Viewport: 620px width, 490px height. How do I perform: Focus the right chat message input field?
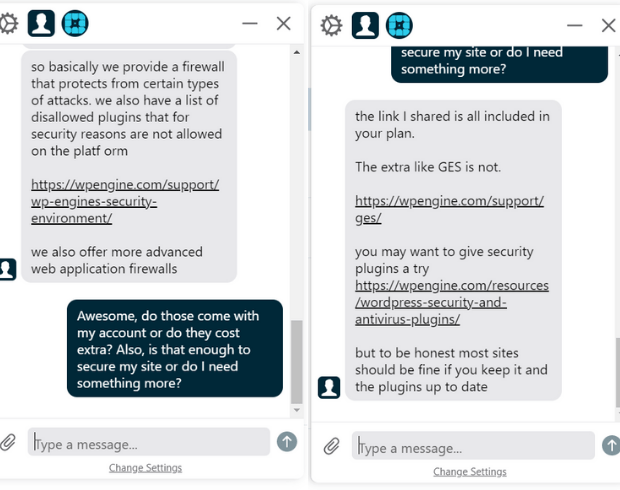[x=473, y=446]
